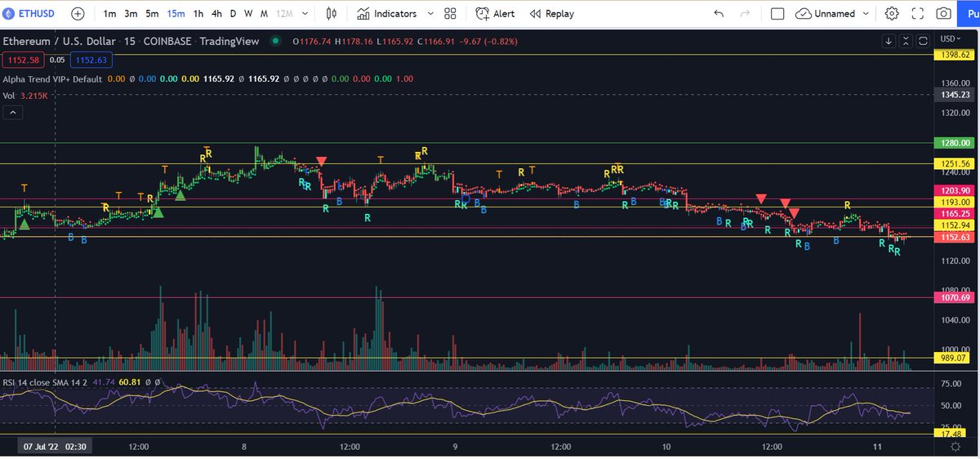Open the chart settings gear

coord(892,14)
